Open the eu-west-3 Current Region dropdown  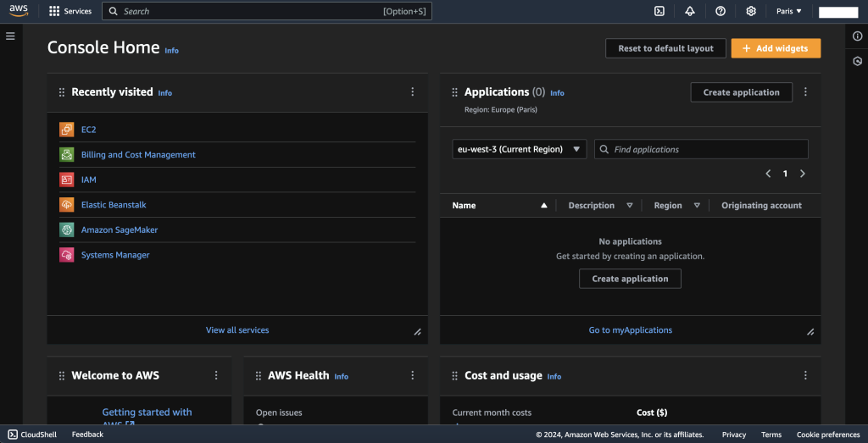pos(520,149)
